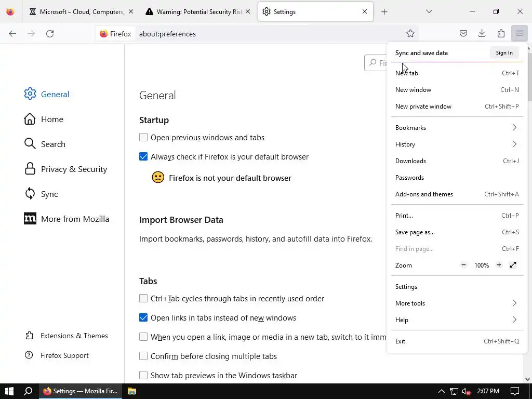Close the hamburger application menu button
Viewport: 532px width, 399px height.
(519, 33)
